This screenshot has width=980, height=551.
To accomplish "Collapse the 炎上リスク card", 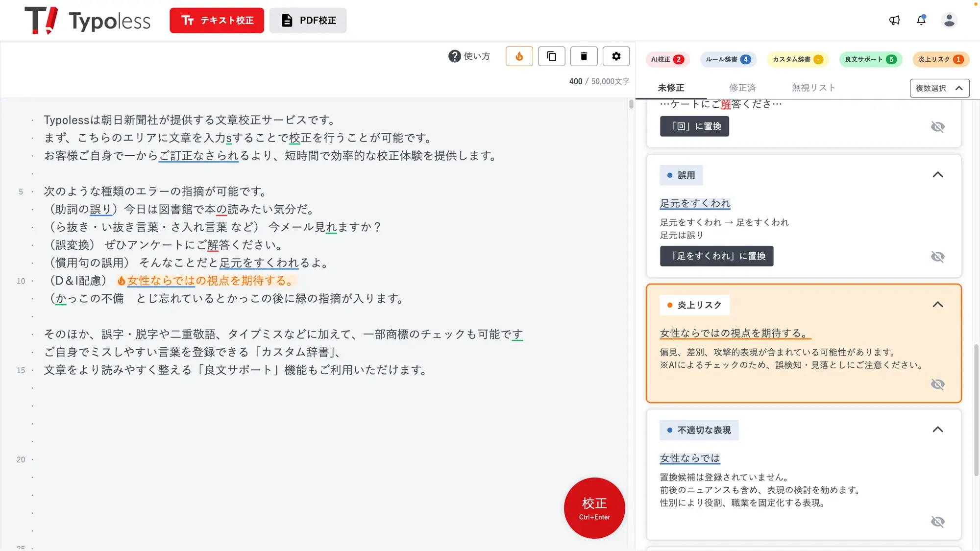I will coord(937,305).
